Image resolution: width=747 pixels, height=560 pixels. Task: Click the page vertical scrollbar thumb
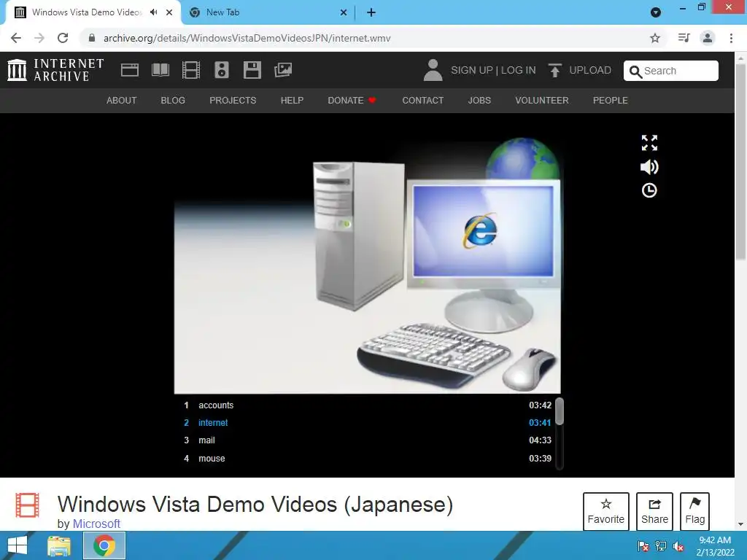tap(740, 162)
